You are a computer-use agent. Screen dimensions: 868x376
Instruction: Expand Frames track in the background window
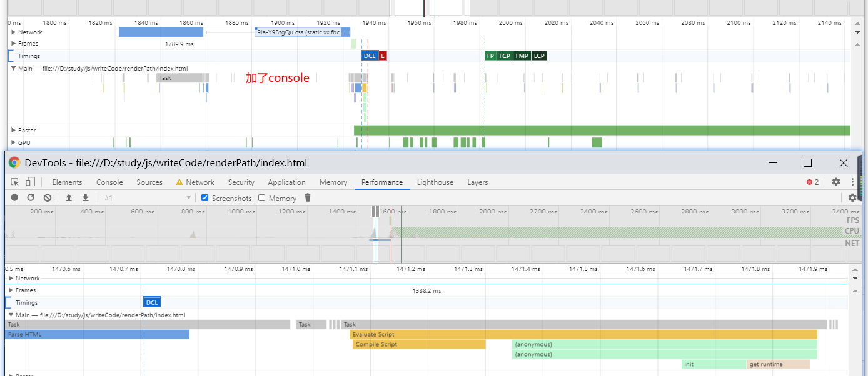14,44
